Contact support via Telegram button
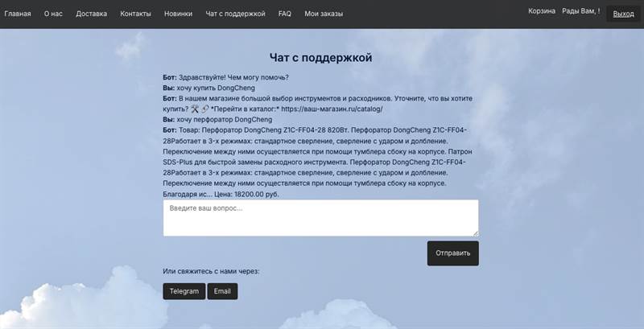644x329 pixels. pos(184,291)
